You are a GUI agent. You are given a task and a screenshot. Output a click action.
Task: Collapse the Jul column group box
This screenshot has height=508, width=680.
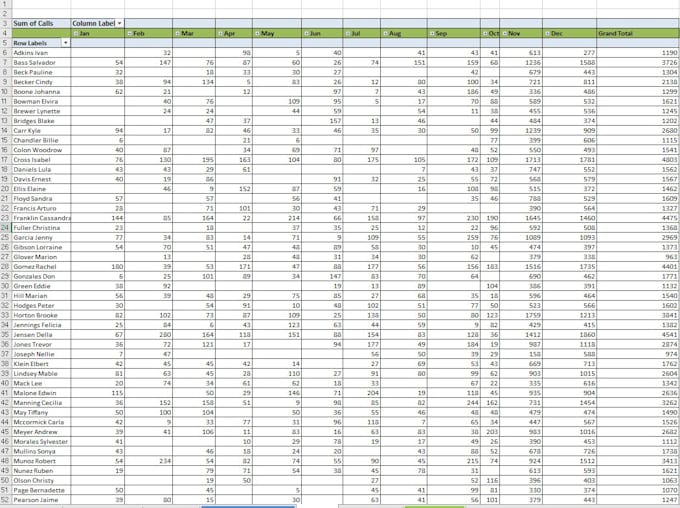(348, 33)
